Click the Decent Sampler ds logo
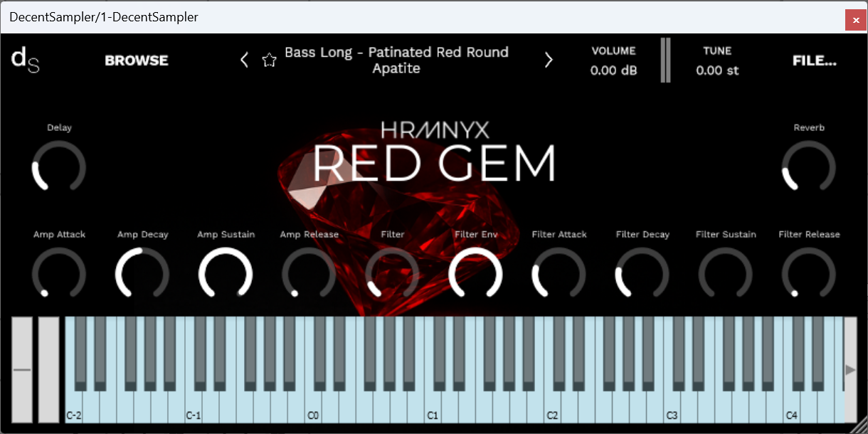The image size is (868, 434). [24, 60]
